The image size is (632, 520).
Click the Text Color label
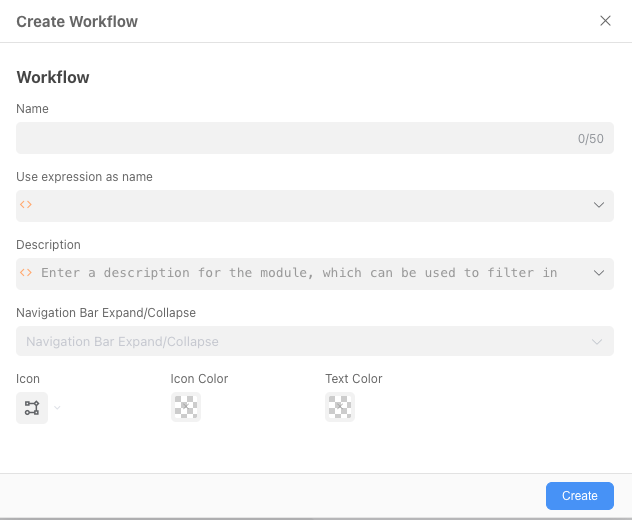(x=353, y=379)
